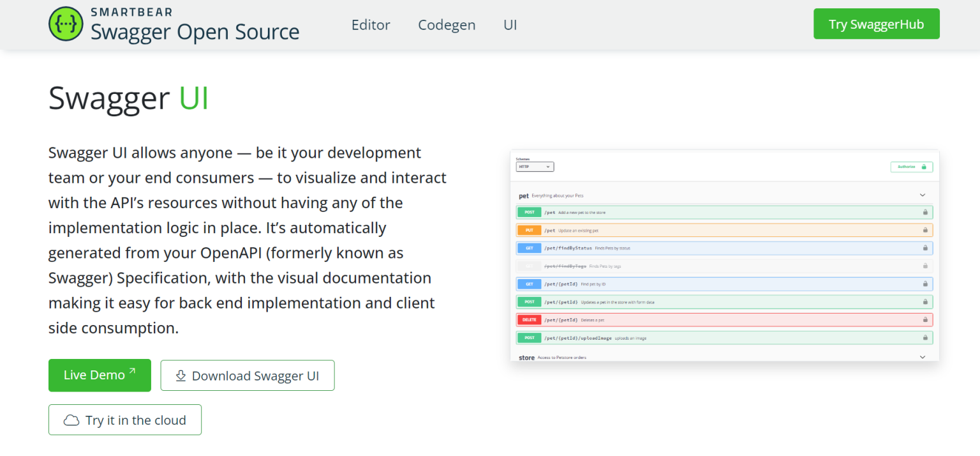Screen dimensions: 980x456
Task: Click the Swagger green logo icon
Action: pyautogui.click(x=66, y=24)
